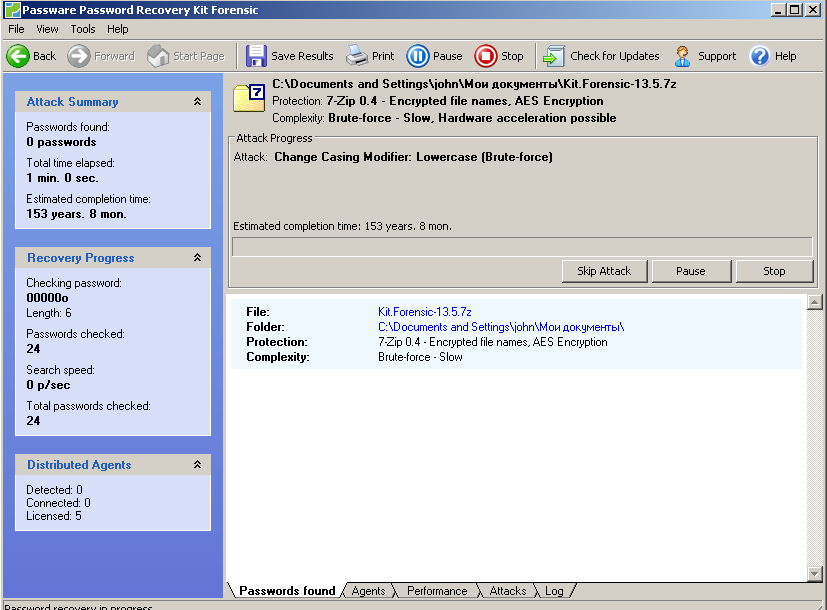The width and height of the screenshot is (827, 610).
Task: Click the Change Casing Modifier attack text
Action: [x=413, y=157]
